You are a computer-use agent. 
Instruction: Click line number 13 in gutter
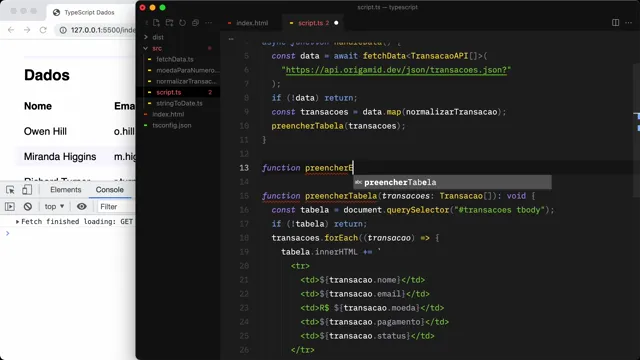[x=244, y=168]
